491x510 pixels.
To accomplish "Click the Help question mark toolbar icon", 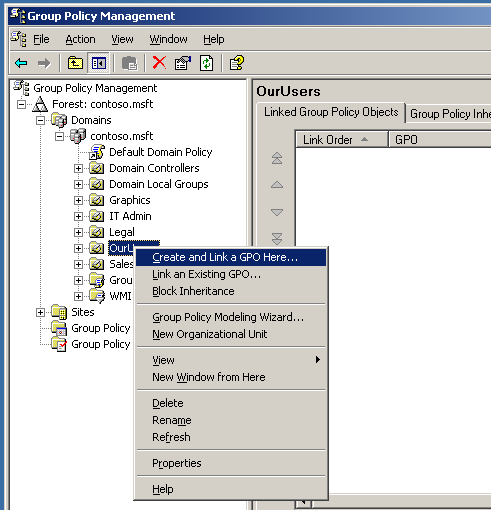I will coord(237,63).
